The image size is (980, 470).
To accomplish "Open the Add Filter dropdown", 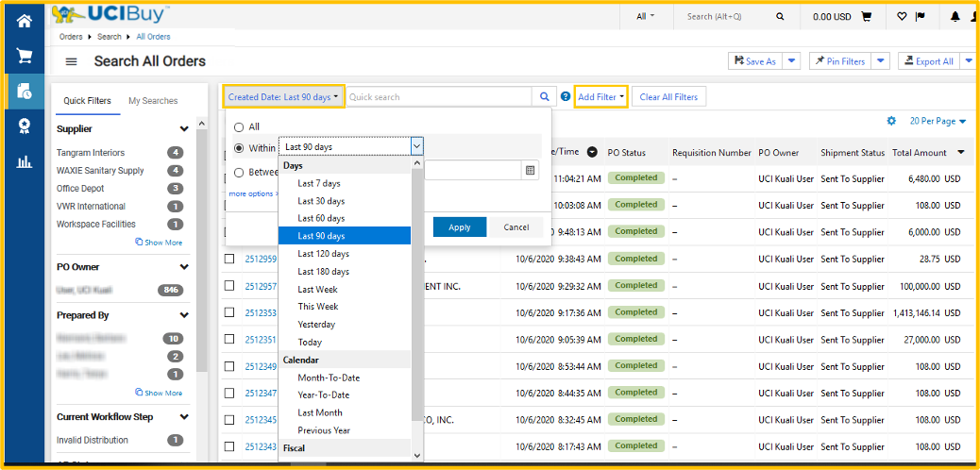I will pos(601,97).
